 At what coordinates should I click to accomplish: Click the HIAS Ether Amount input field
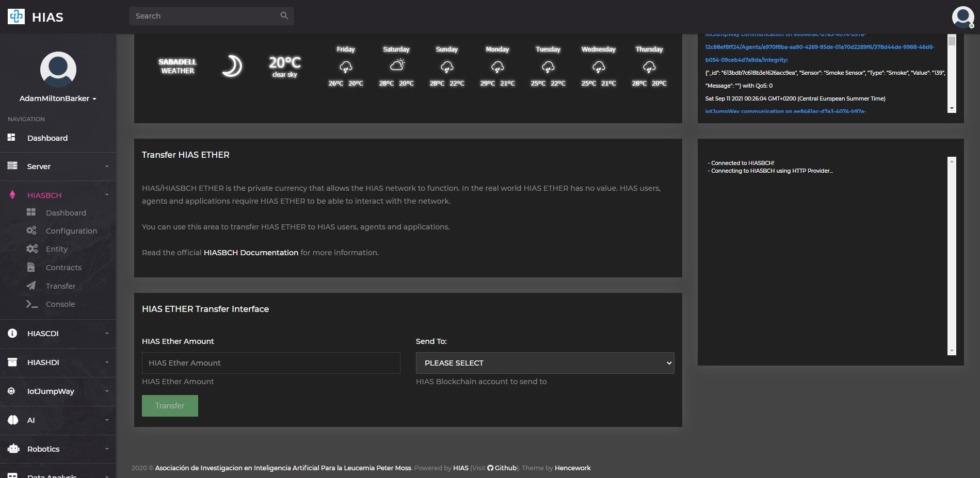click(x=271, y=363)
